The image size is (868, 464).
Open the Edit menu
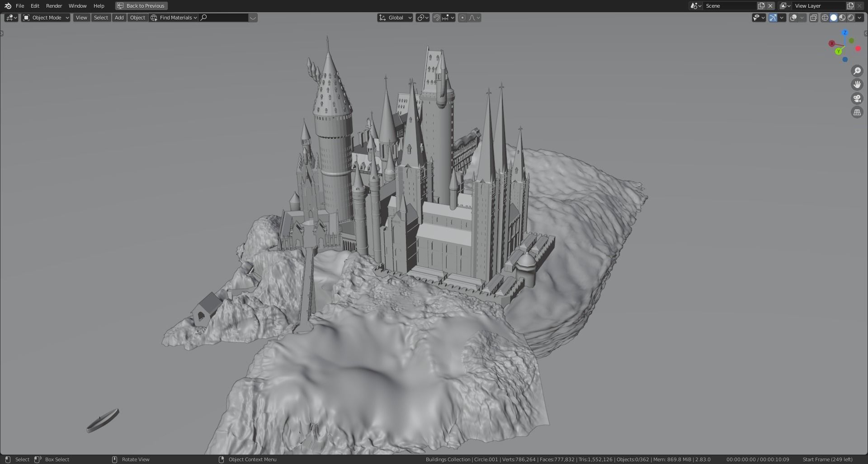tap(35, 6)
